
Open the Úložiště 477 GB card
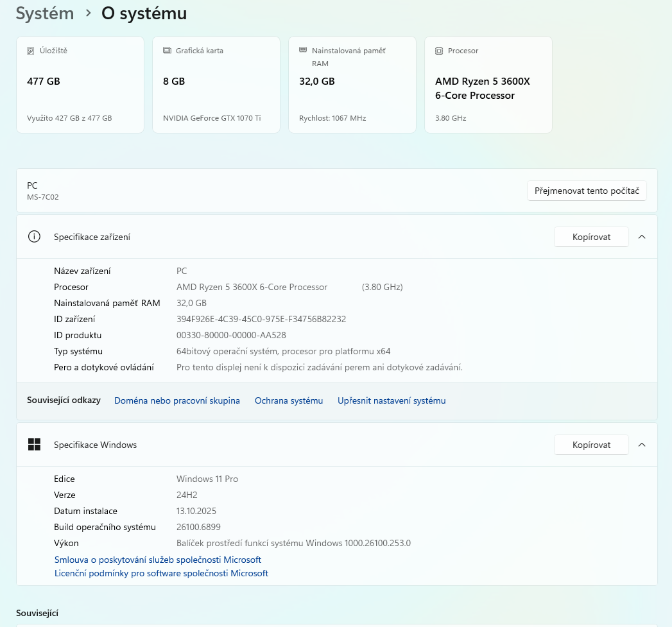(x=80, y=85)
